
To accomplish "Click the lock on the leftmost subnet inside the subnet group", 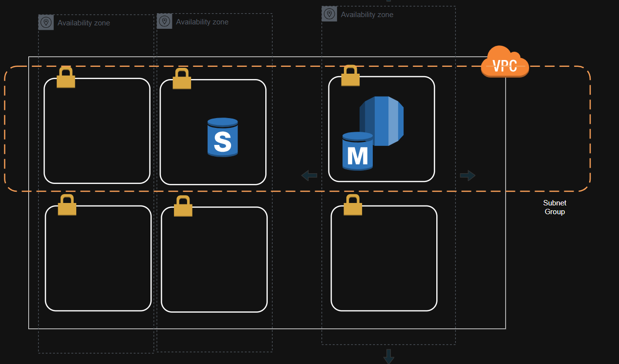I will [x=66, y=78].
